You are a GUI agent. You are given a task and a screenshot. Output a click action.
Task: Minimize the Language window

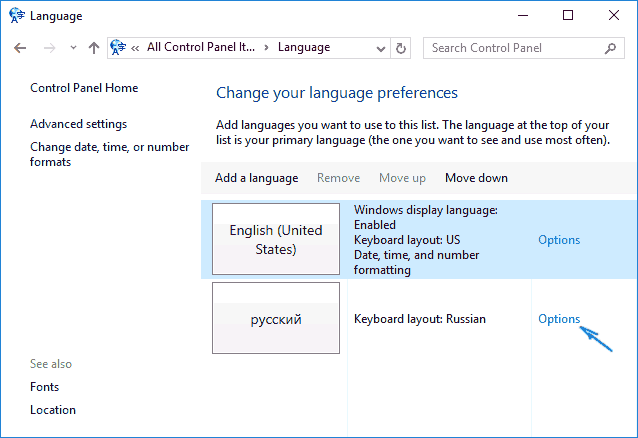pyautogui.click(x=523, y=15)
